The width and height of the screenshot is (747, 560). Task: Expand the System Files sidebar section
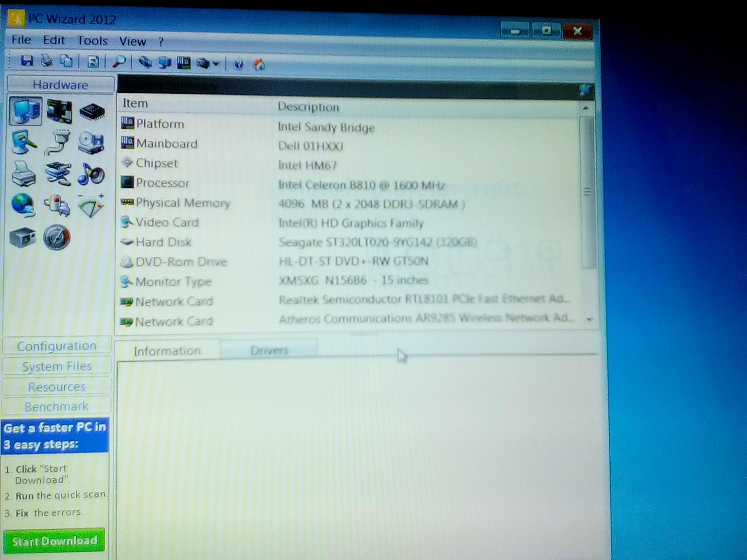pos(57,367)
